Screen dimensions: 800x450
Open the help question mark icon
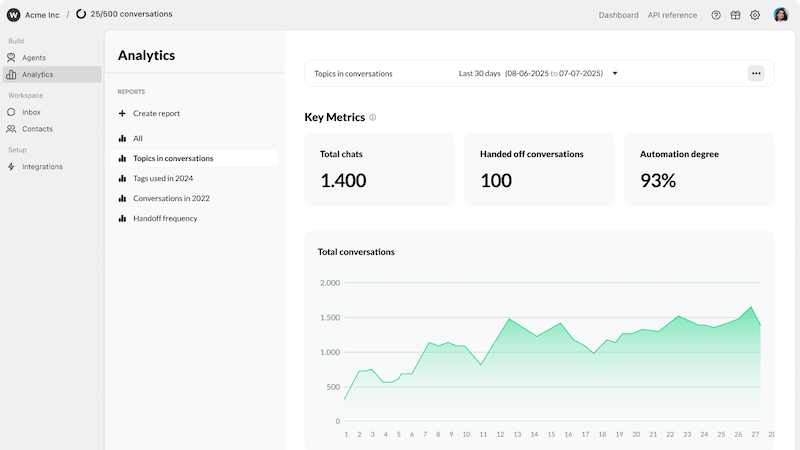[x=716, y=15]
